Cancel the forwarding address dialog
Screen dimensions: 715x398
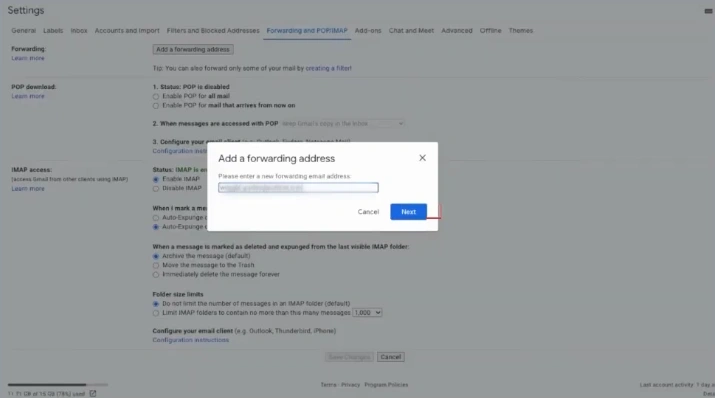coord(368,212)
